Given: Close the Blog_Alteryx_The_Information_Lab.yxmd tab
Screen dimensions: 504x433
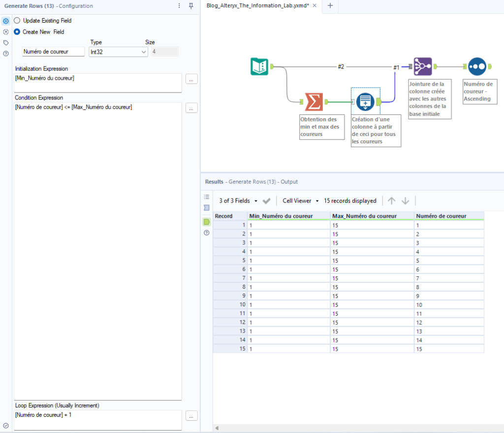Looking at the screenshot, I should pyautogui.click(x=315, y=5).
